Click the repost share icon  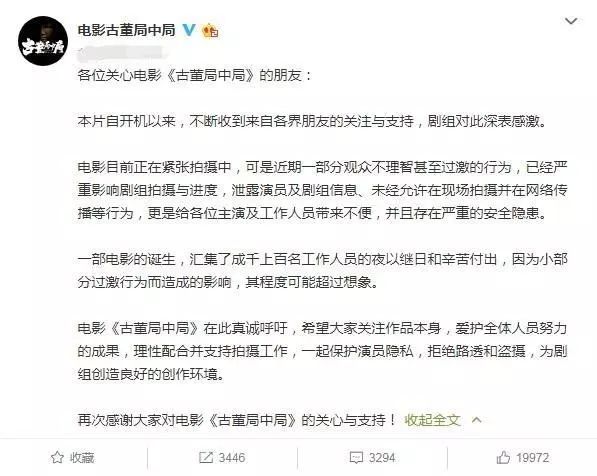(x=206, y=457)
